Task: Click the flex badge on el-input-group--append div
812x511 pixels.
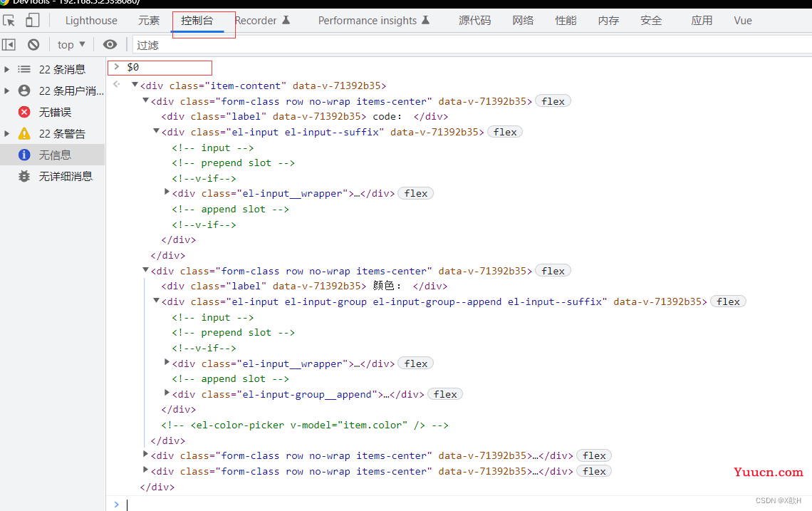Action: click(x=728, y=301)
